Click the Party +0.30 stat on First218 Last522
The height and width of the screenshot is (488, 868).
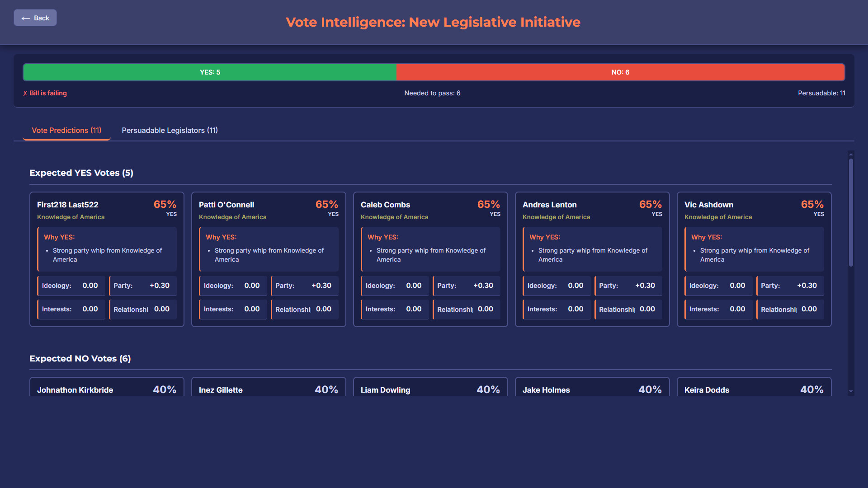pos(142,286)
